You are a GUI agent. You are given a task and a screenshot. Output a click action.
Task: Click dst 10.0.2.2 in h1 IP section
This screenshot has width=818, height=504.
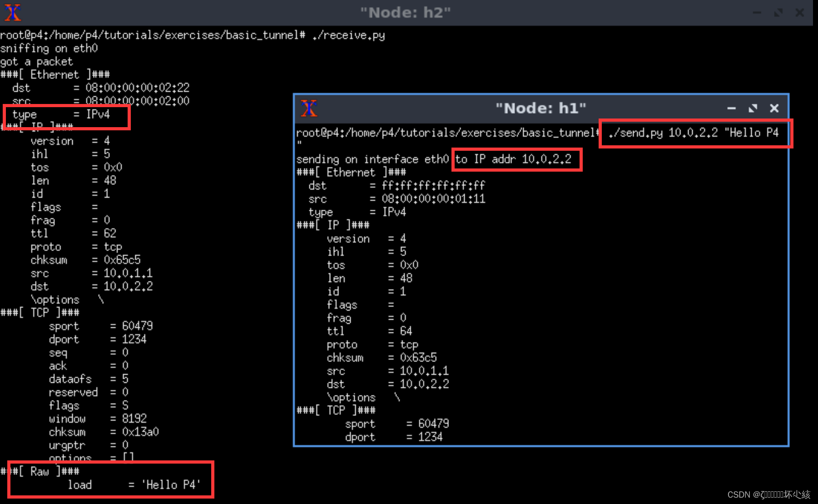424,384
